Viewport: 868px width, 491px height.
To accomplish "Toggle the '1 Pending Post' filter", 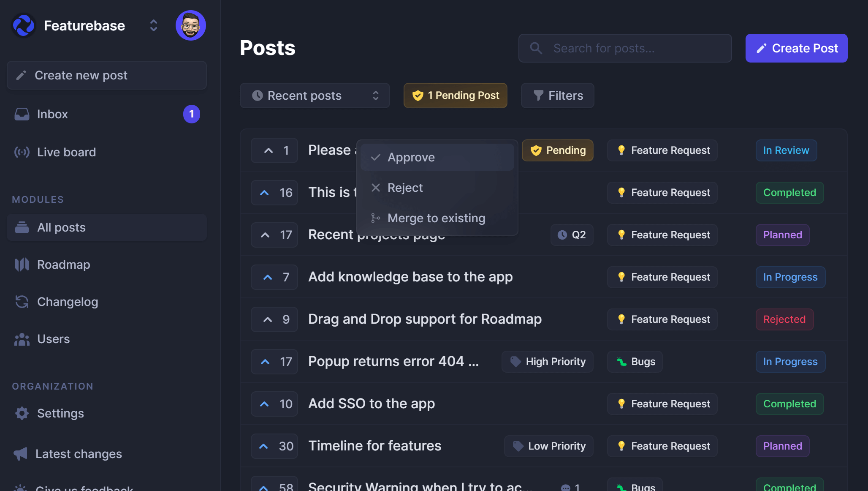I will (x=455, y=95).
